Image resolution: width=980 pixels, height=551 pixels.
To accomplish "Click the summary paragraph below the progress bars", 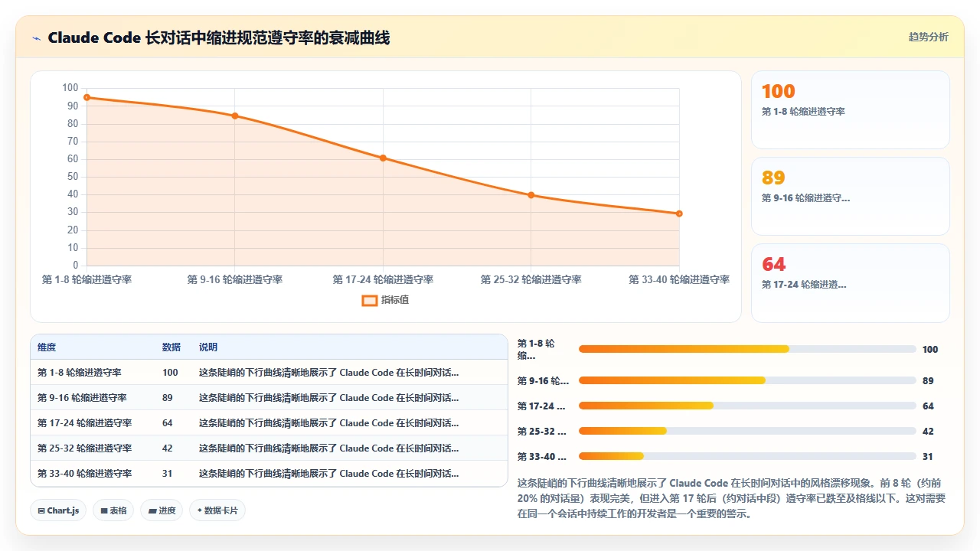I will tap(732, 498).
